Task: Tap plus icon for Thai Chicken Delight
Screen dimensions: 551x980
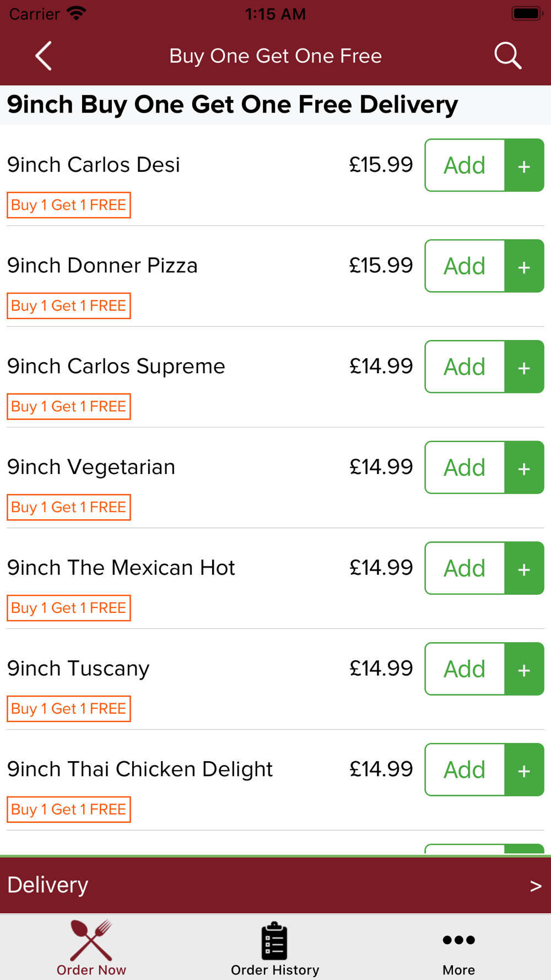Action: 525,770
